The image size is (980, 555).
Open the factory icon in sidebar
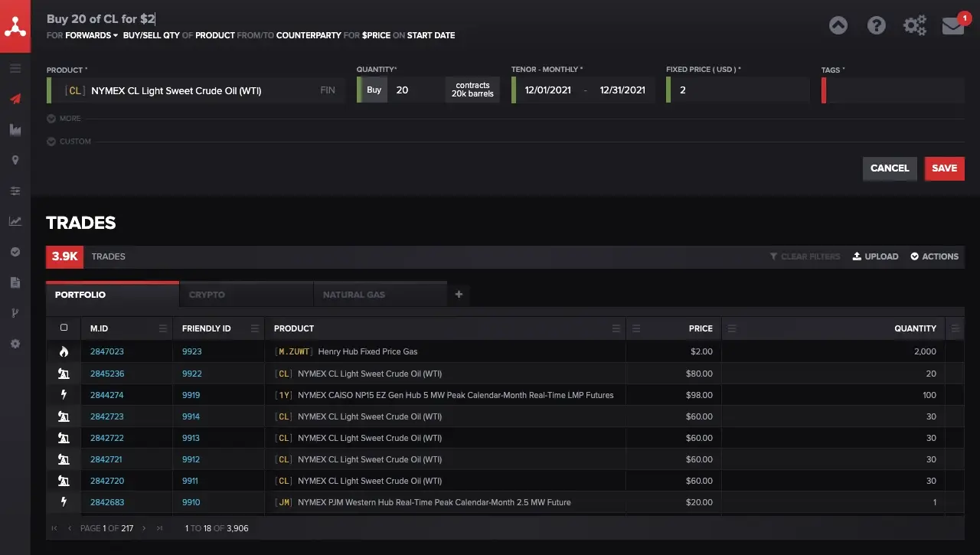point(15,129)
